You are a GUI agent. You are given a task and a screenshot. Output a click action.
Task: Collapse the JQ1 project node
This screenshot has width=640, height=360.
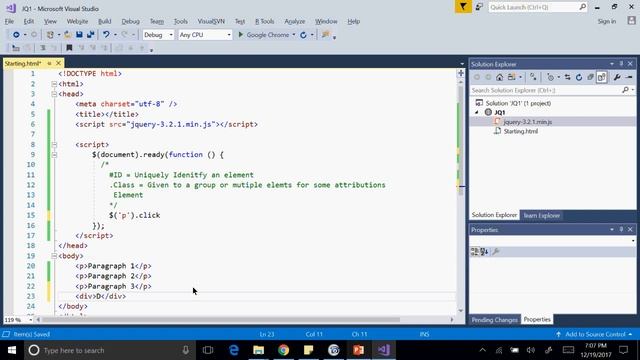(476, 112)
